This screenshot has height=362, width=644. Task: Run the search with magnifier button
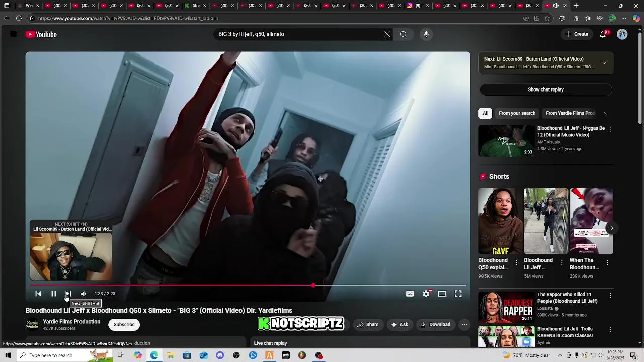404,34
